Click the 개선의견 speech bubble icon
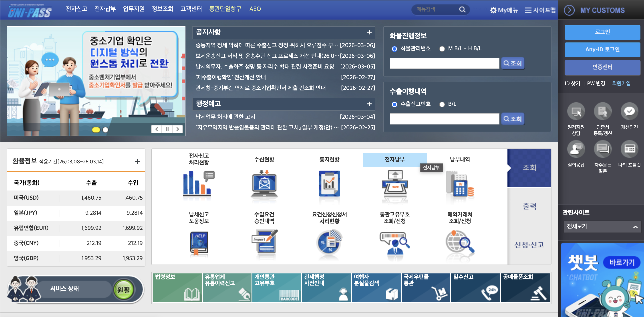 point(629,112)
